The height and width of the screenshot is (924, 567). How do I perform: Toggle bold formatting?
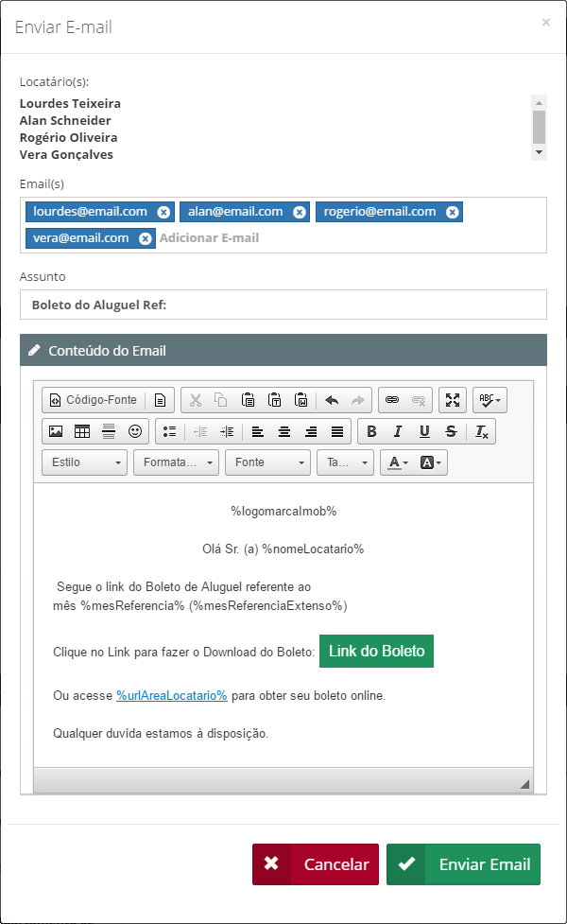tap(371, 431)
